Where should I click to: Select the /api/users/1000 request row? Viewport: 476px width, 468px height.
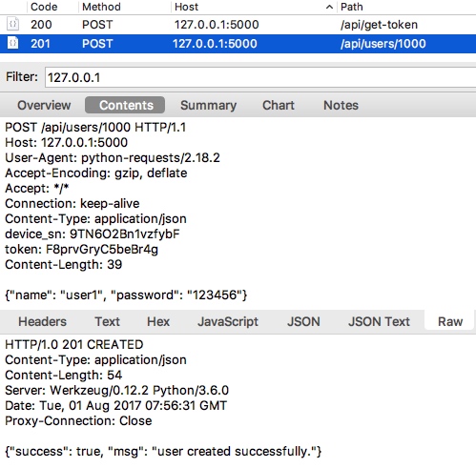point(238,44)
